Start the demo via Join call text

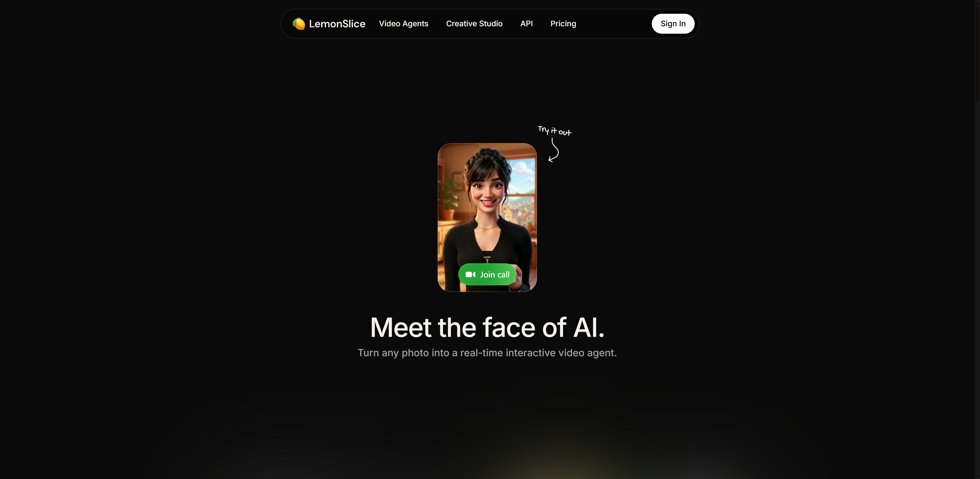495,274
